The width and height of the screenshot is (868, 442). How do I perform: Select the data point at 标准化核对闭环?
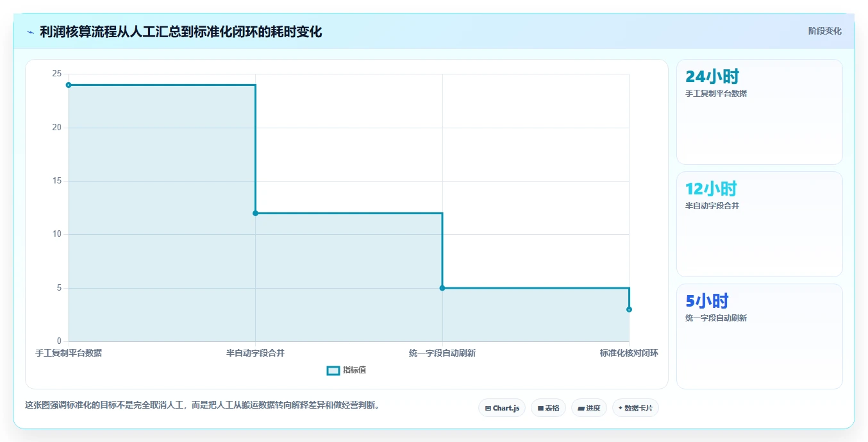tap(629, 309)
